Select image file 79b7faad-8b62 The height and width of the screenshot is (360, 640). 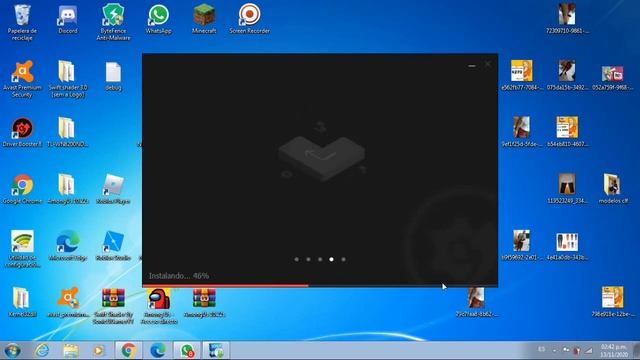click(x=476, y=302)
